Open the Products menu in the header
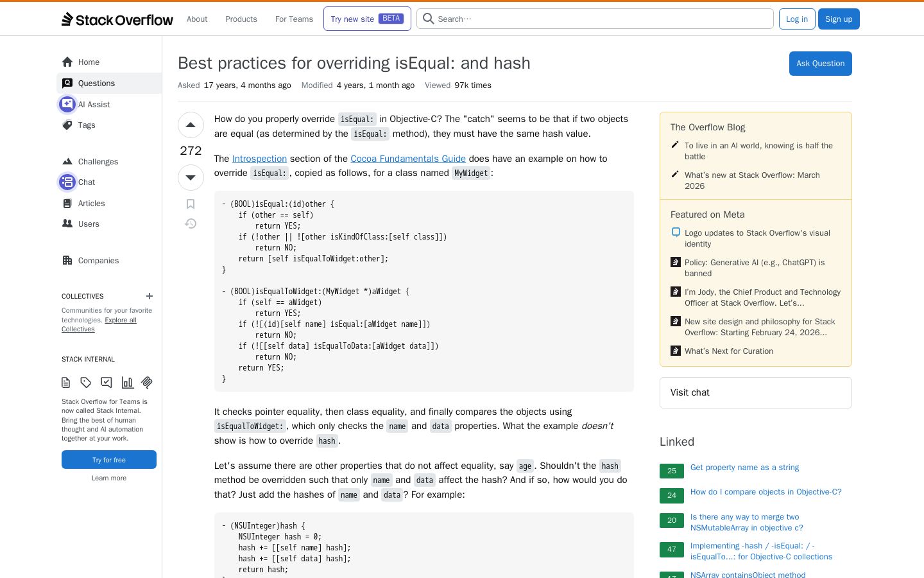This screenshot has width=924, height=578. (241, 19)
